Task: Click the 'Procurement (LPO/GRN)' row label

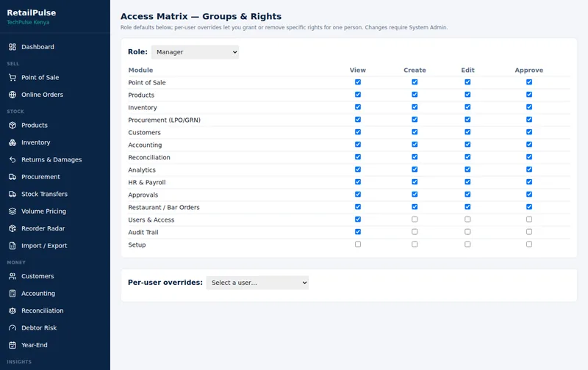Action: [x=164, y=120]
